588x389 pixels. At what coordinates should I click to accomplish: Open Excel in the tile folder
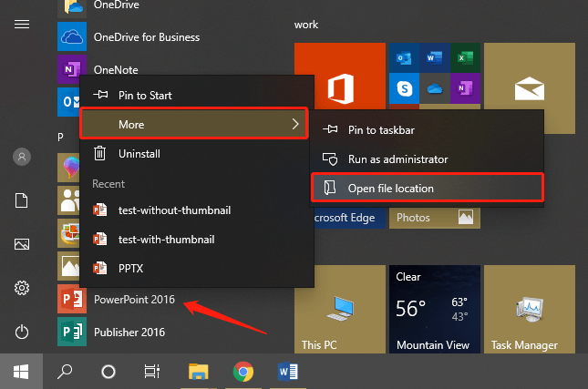(x=465, y=57)
